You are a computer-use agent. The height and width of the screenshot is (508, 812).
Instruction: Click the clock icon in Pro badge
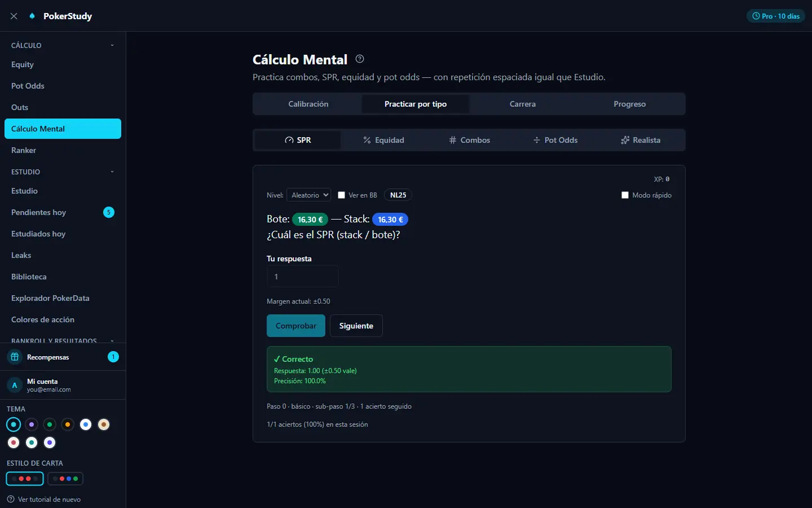coord(756,16)
